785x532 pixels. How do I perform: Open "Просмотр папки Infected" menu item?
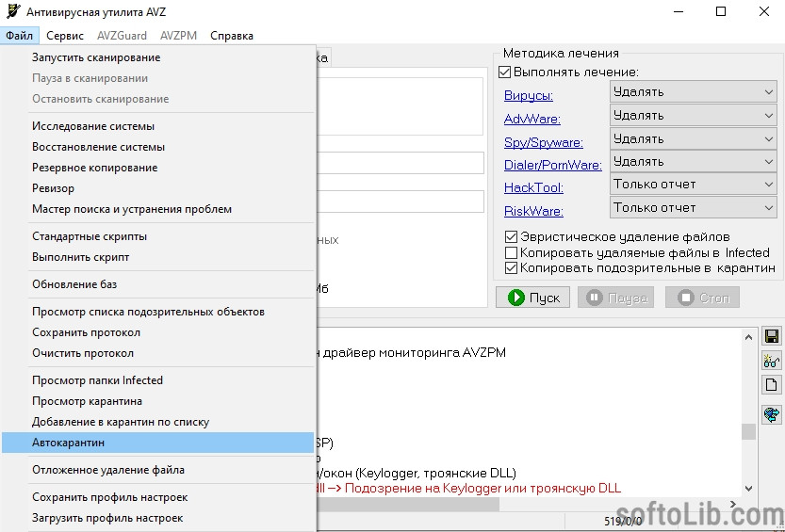(157, 380)
